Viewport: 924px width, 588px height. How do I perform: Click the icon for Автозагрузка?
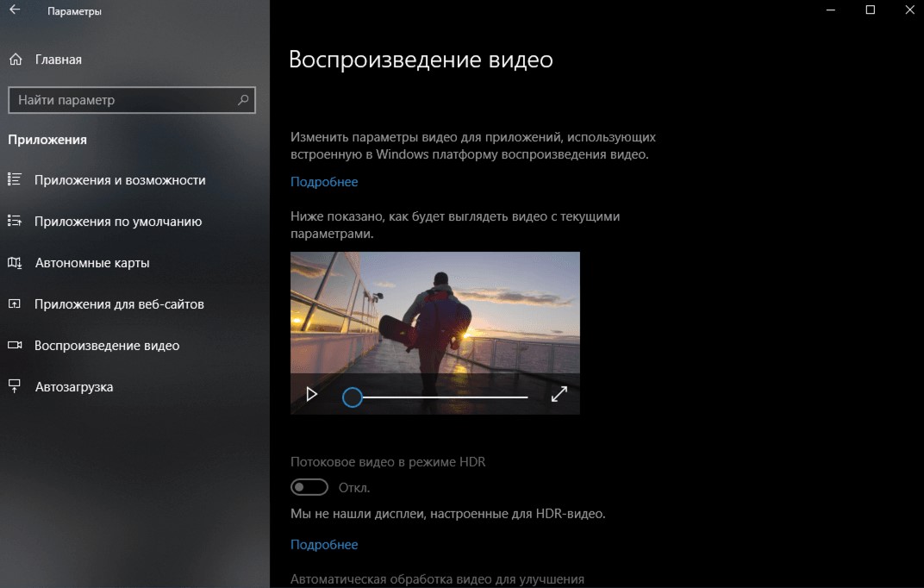tap(14, 386)
